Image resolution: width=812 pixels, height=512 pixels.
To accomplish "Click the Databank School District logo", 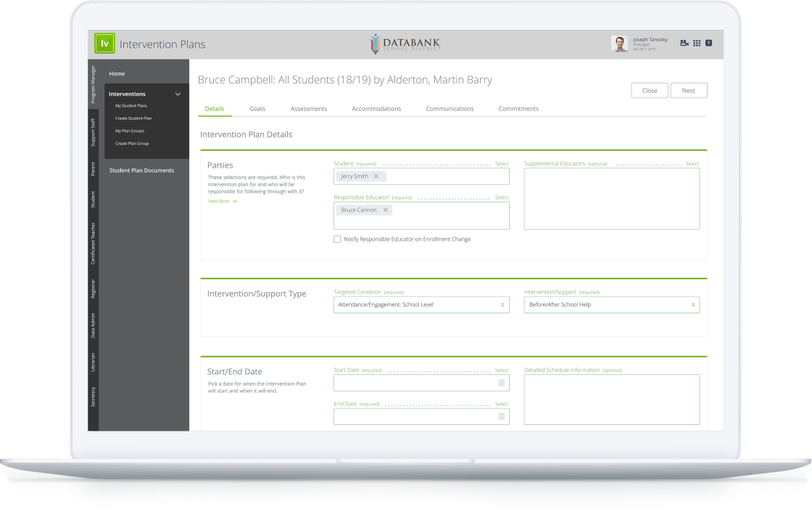I will (x=406, y=44).
